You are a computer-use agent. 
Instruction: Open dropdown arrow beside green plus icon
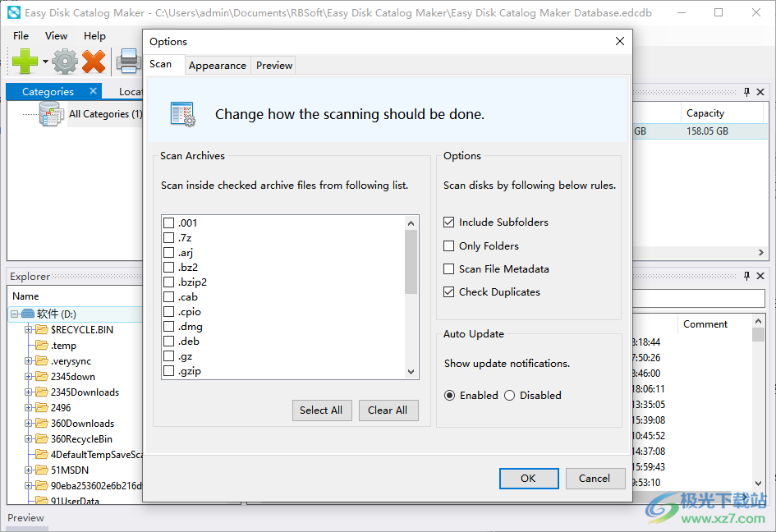click(x=45, y=62)
